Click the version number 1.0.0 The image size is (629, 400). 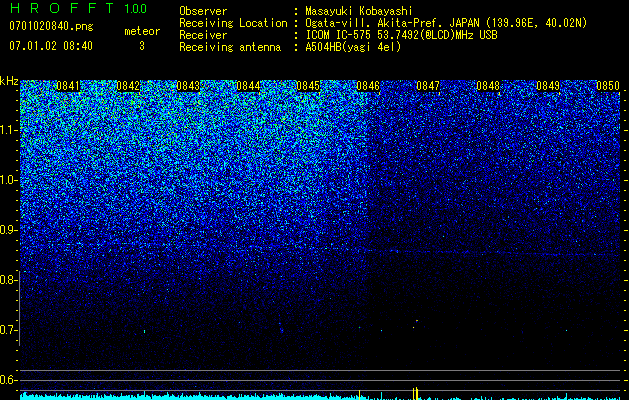click(x=136, y=8)
